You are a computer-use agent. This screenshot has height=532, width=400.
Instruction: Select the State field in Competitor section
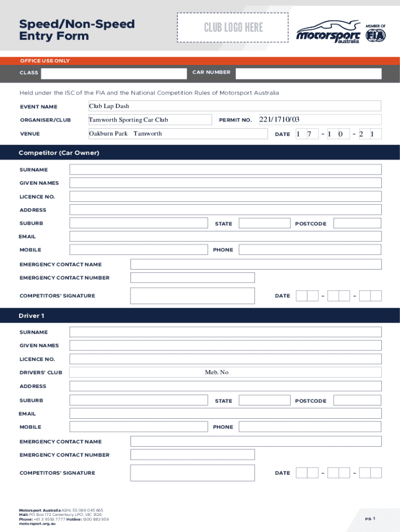(264, 223)
